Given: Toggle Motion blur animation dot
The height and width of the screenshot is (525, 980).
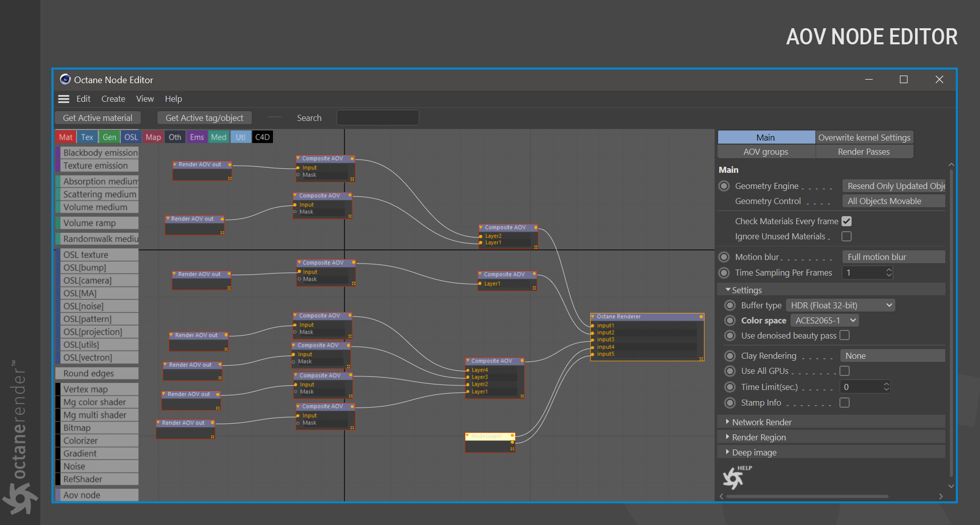Looking at the screenshot, I should (724, 257).
